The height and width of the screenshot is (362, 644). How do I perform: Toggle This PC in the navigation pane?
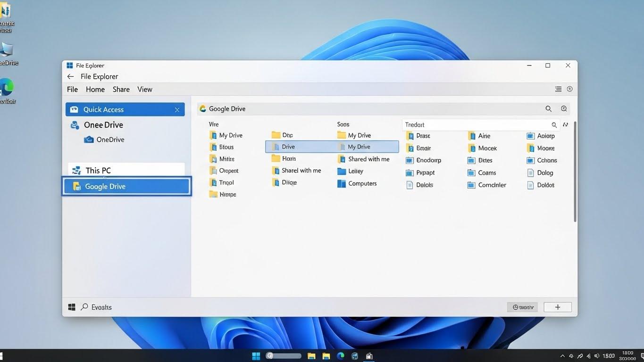point(98,170)
